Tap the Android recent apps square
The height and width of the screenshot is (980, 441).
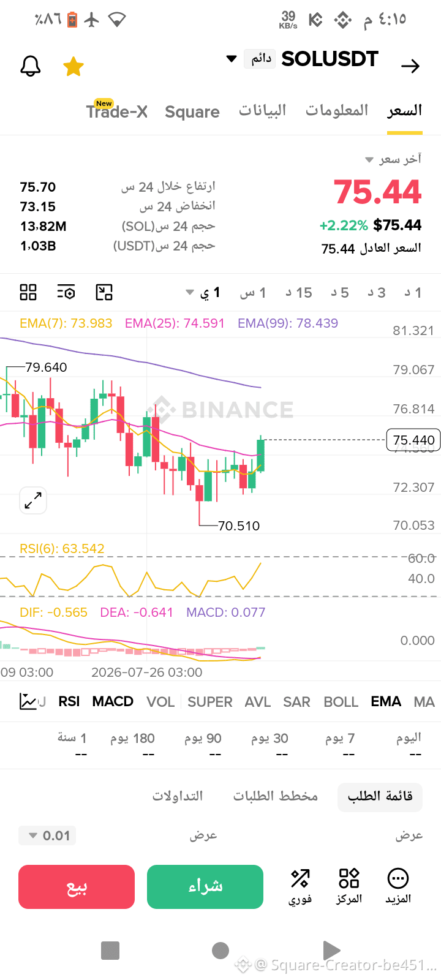110,951
